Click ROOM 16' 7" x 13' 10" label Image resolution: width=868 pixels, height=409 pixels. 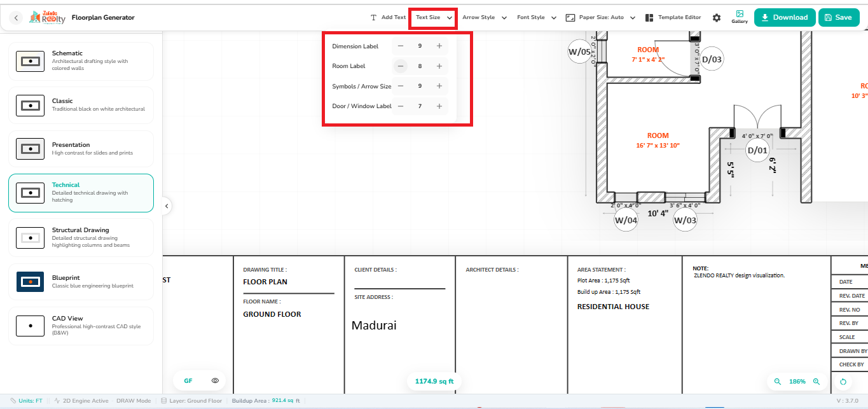coord(658,141)
